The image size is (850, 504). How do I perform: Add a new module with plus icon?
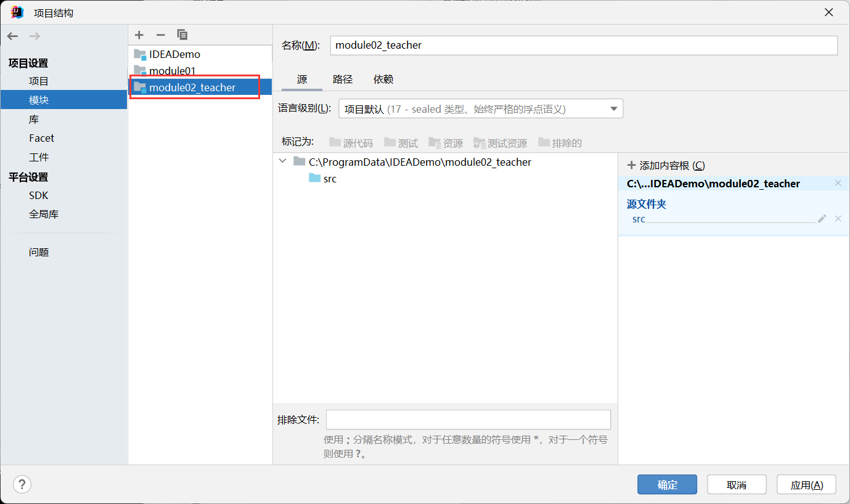pos(139,35)
